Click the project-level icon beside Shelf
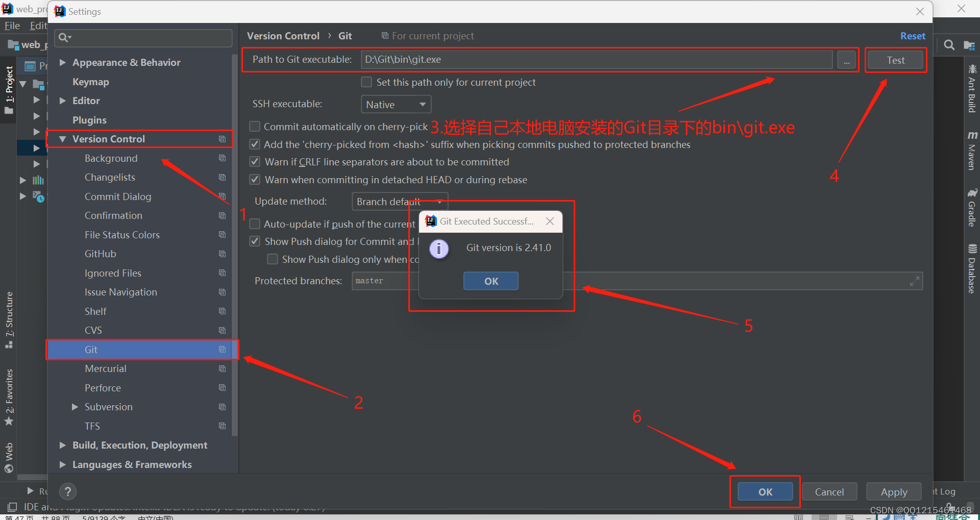 point(222,311)
